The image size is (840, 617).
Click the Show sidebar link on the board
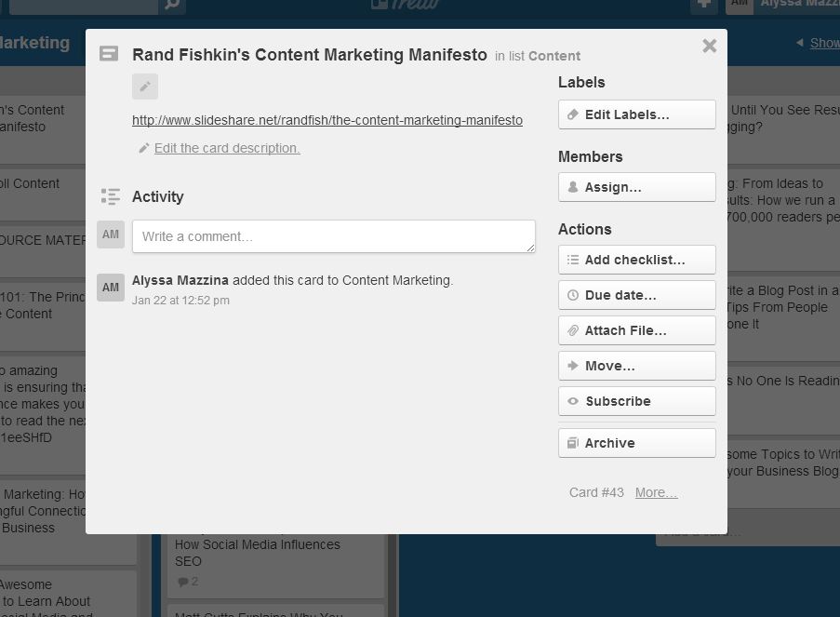(824, 43)
